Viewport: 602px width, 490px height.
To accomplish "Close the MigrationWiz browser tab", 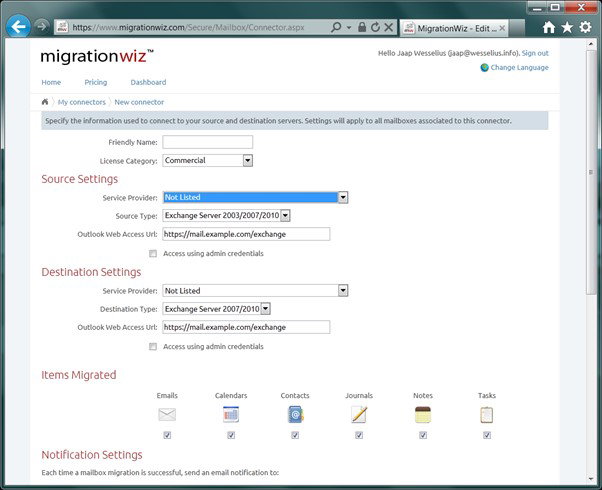I will point(502,28).
